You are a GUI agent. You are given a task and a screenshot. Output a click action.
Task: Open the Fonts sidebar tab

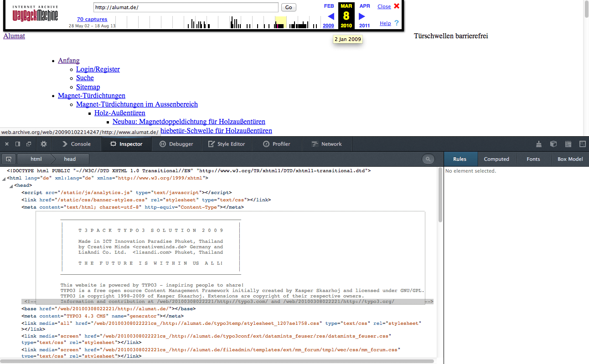(x=533, y=159)
